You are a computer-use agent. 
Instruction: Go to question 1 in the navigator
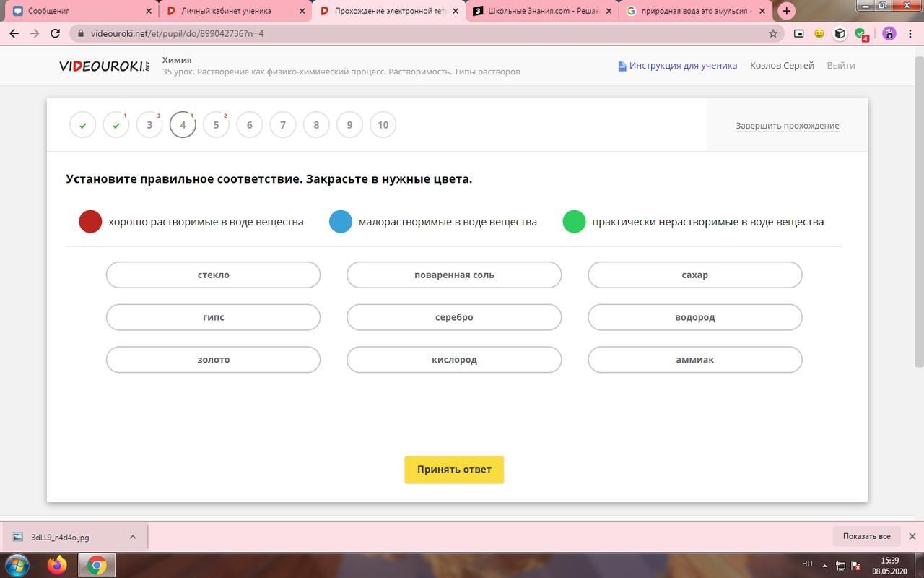click(x=83, y=125)
